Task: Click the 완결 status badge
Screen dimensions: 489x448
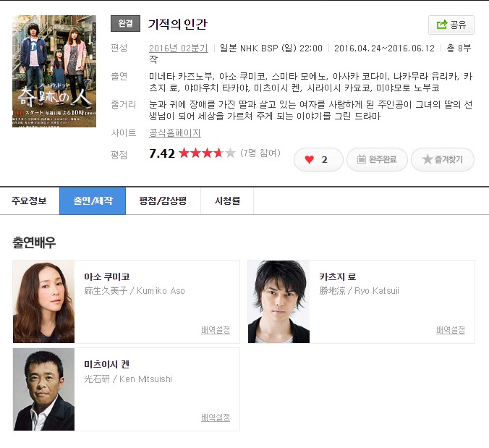Action: pyautogui.click(x=125, y=24)
